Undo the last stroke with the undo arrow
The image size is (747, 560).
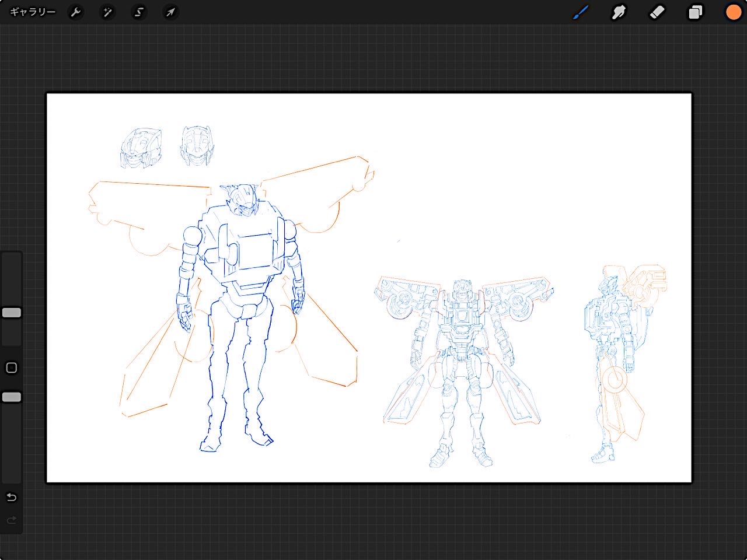coord(11,497)
